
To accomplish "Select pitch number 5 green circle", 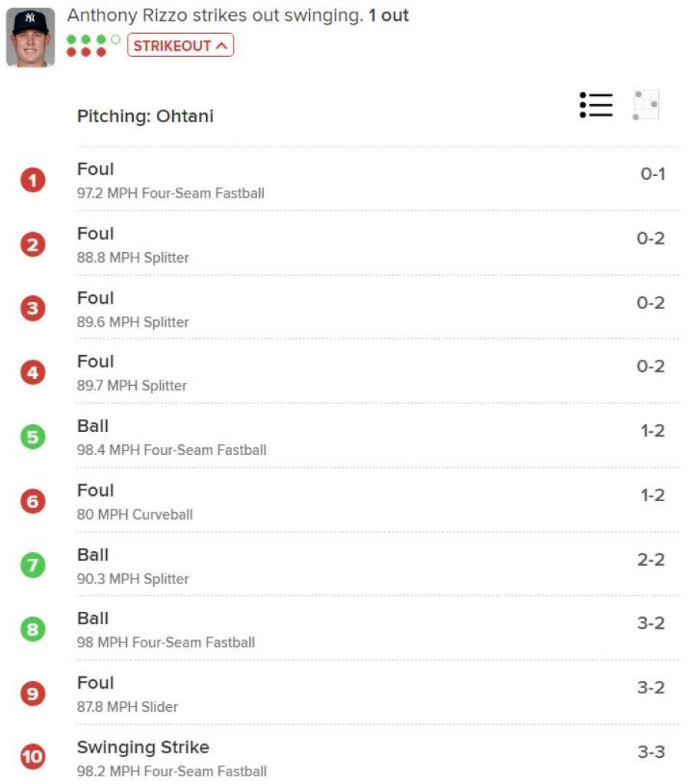I will 33,437.
